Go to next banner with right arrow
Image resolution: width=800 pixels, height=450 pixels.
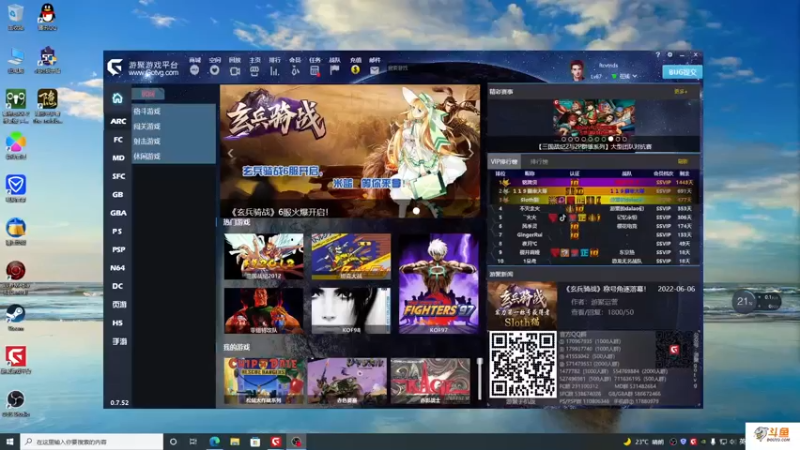470,153
